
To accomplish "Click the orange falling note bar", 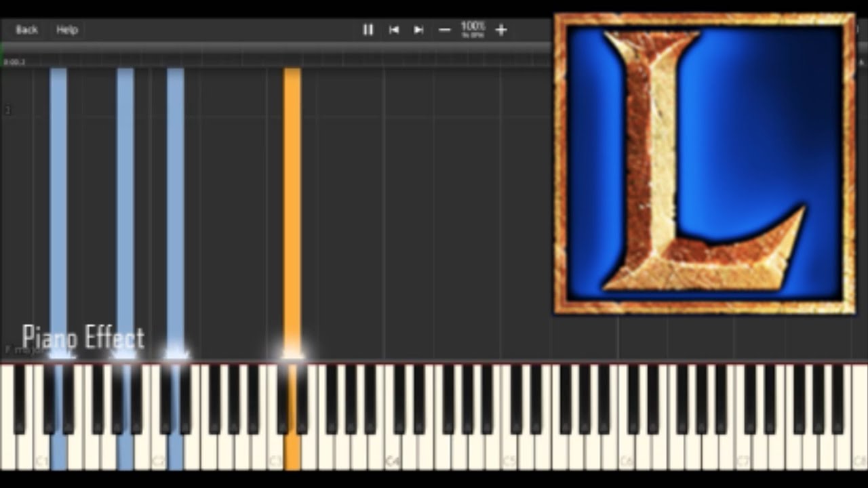I will coord(292,213).
